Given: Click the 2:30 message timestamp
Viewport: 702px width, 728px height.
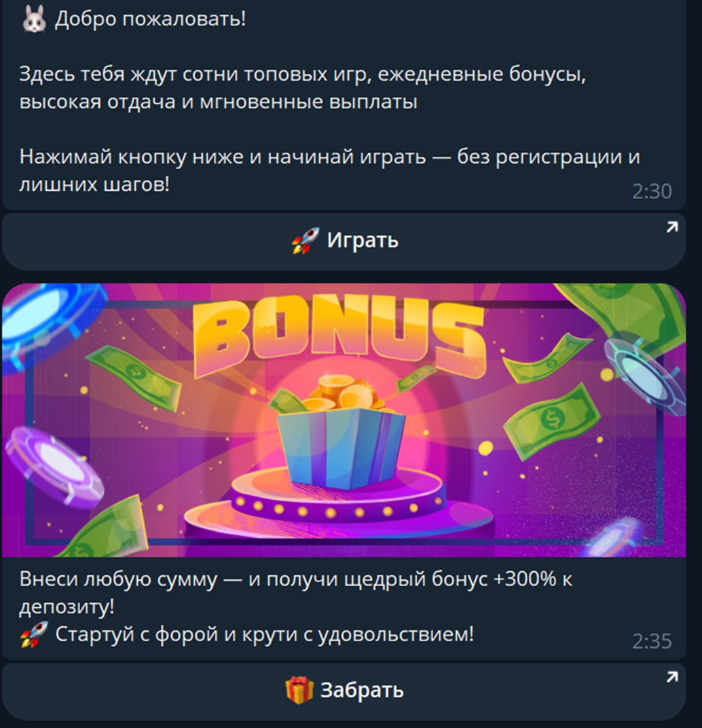Looking at the screenshot, I should [652, 192].
